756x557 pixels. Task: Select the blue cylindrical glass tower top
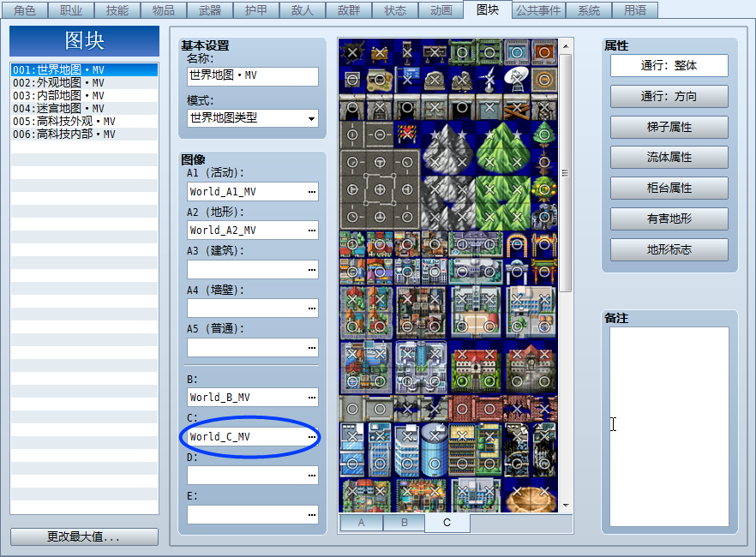click(435, 436)
